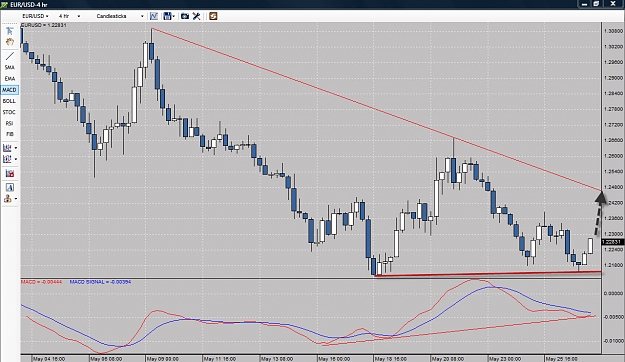Expand the save icon dropdown arrow

(174, 16)
